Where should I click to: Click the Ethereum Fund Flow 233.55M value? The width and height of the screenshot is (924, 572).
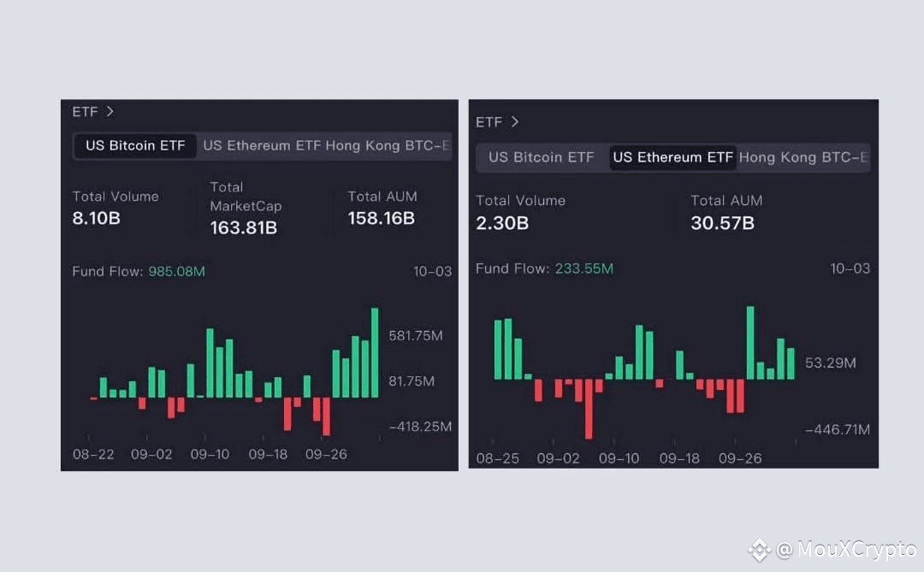point(584,268)
